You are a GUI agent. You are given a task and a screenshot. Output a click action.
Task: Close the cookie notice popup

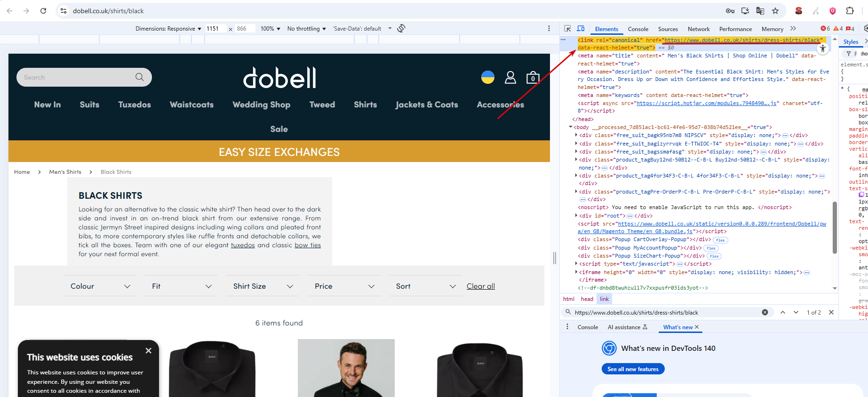click(x=149, y=350)
